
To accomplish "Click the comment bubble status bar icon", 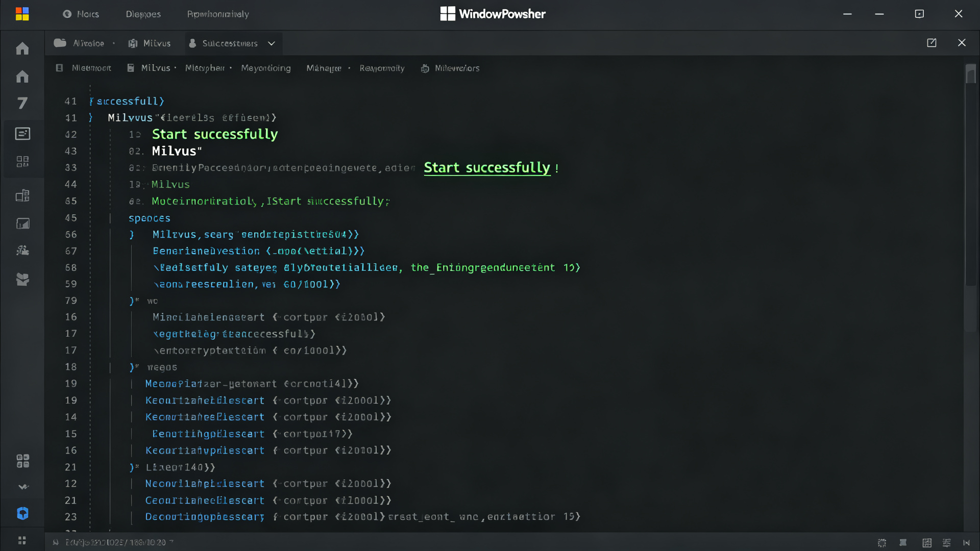I will [903, 543].
